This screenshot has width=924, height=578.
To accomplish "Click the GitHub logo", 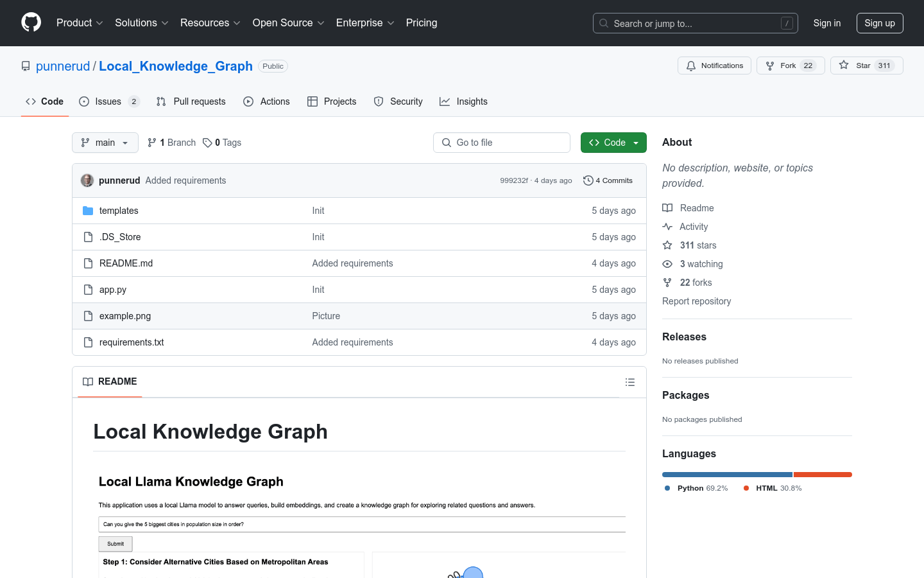I will (x=31, y=23).
